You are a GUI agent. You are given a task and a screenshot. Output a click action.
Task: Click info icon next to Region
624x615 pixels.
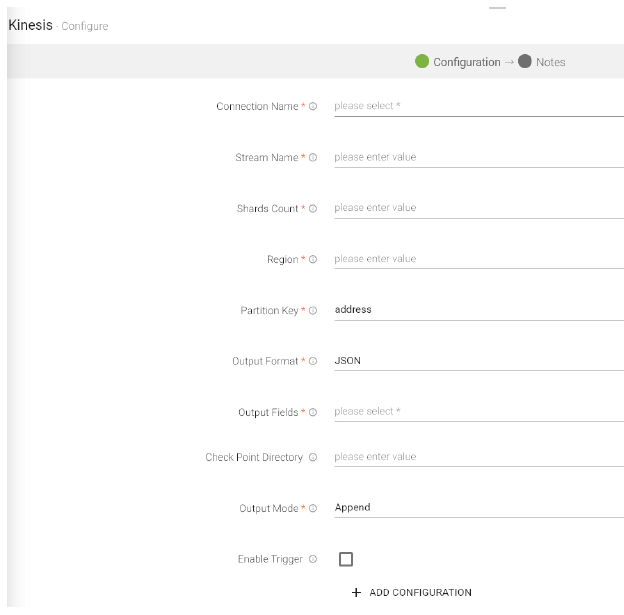(313, 260)
